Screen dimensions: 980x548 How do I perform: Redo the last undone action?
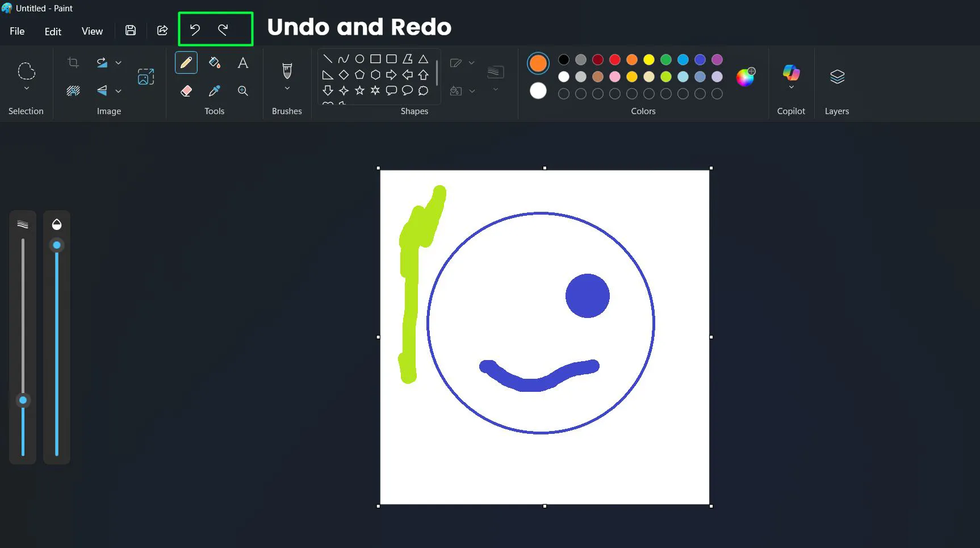pos(223,29)
